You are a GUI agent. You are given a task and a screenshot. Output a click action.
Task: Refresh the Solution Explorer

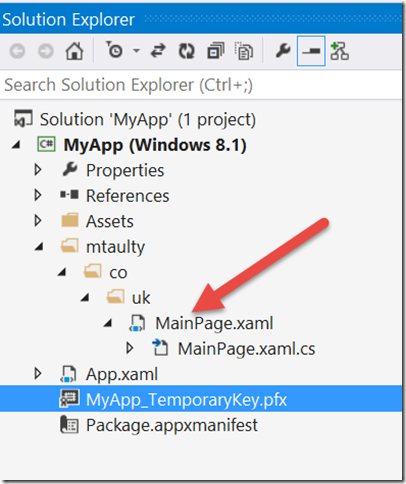click(x=186, y=51)
